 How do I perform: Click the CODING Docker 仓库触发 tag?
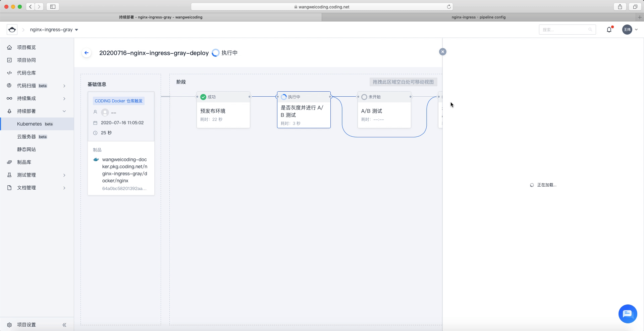coord(119,101)
